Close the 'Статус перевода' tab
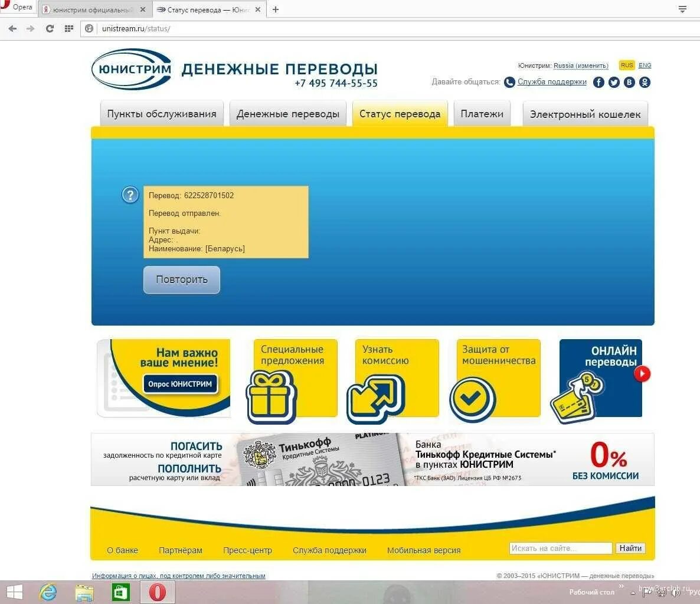 (257, 9)
